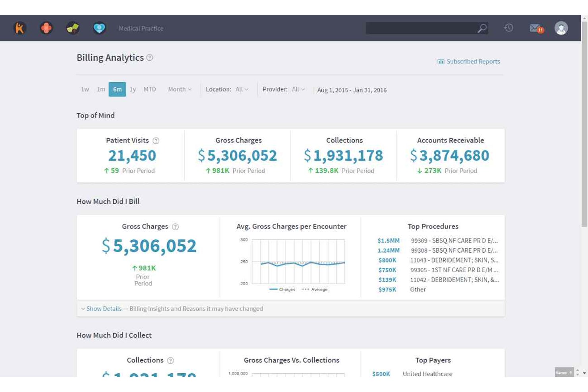Open the Month dropdown

180,89
